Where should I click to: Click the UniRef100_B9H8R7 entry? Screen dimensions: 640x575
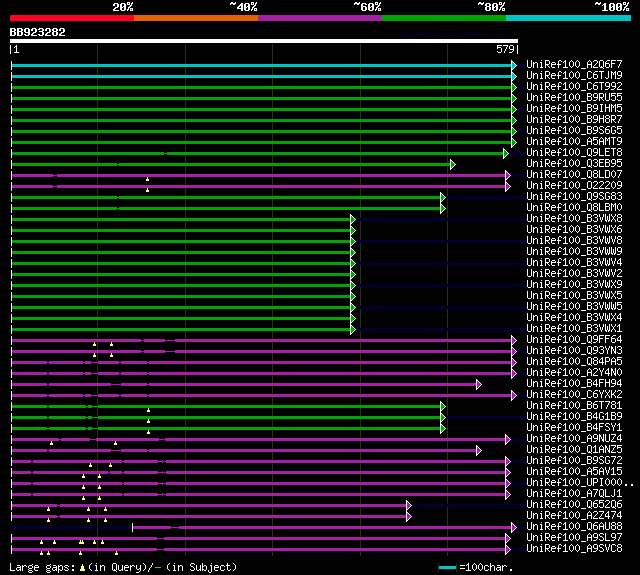tap(574, 120)
